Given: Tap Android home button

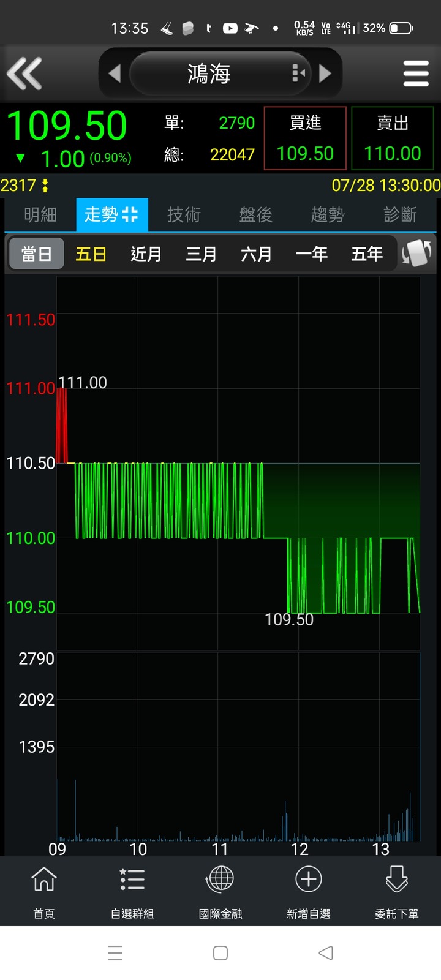Looking at the screenshot, I should coord(221,953).
